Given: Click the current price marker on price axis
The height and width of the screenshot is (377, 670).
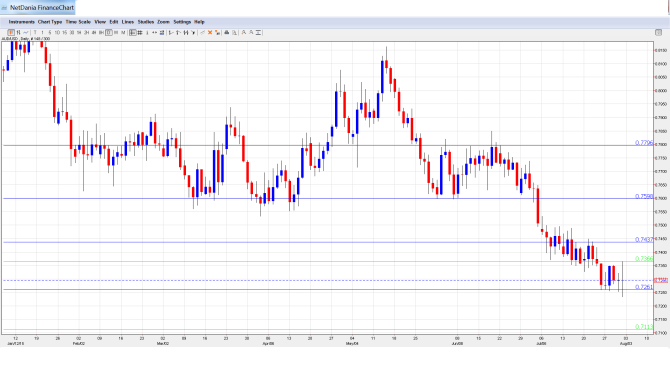Looking at the screenshot, I should [661, 280].
